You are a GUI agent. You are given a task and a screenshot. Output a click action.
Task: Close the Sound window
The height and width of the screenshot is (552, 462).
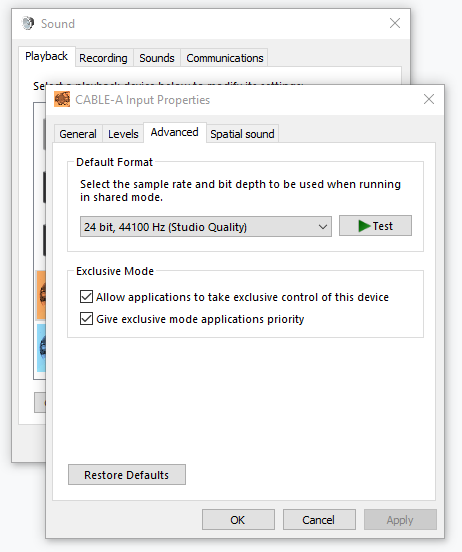[x=395, y=23]
